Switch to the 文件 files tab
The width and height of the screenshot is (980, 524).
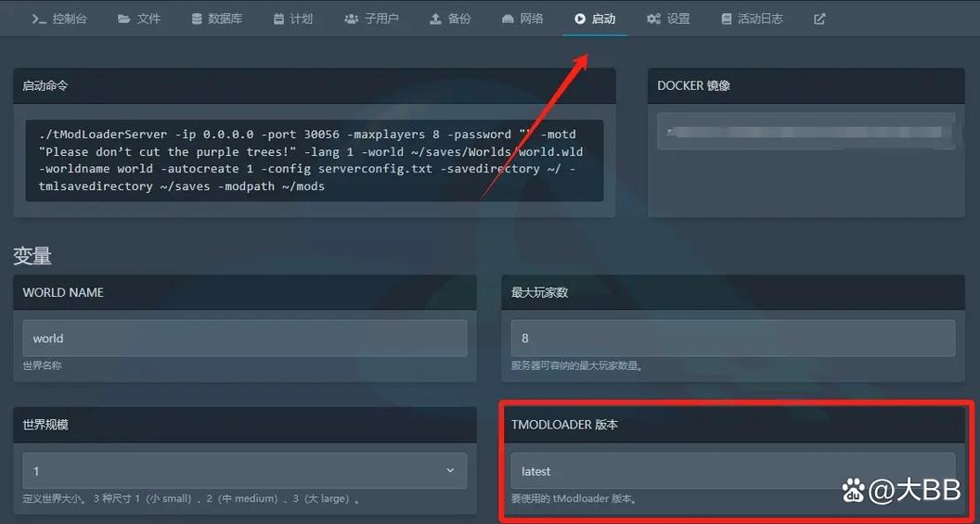[x=139, y=19]
